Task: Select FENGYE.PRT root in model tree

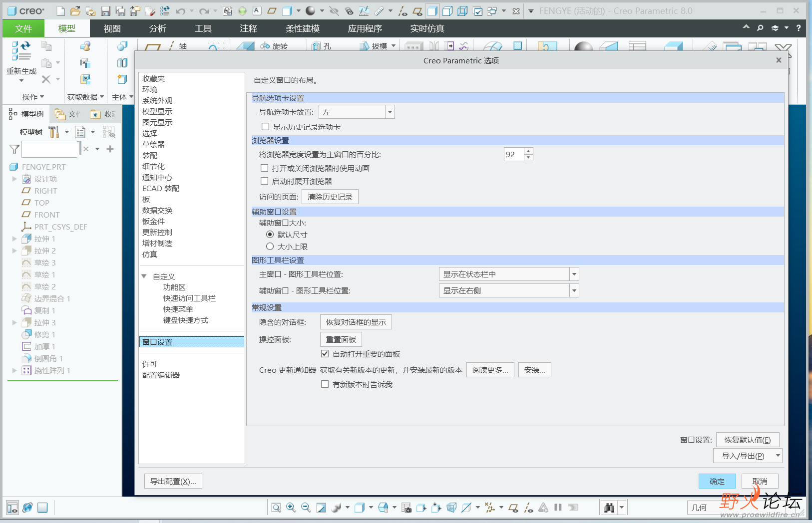Action: [x=43, y=167]
